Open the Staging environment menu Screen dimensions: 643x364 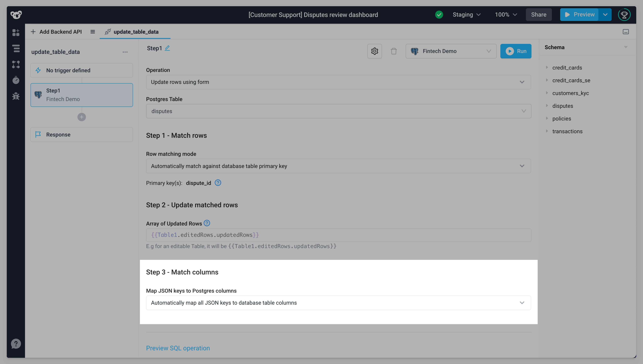[466, 14]
